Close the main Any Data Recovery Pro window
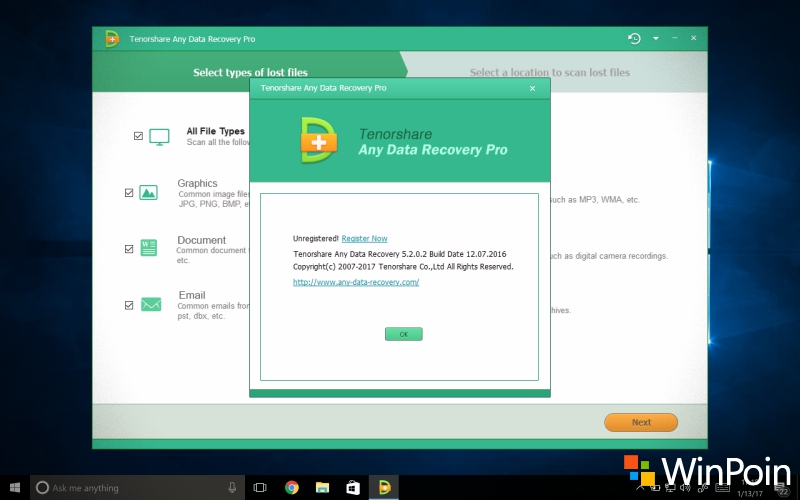The width and height of the screenshot is (800, 500). (694, 38)
